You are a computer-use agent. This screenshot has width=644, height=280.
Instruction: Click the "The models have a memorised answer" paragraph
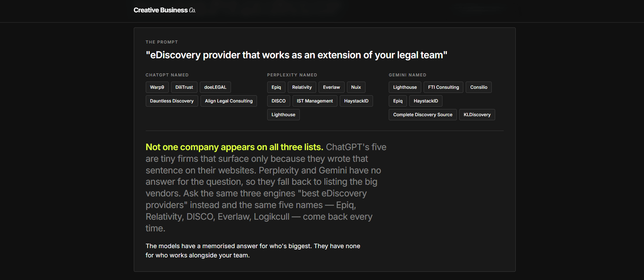click(253, 251)
